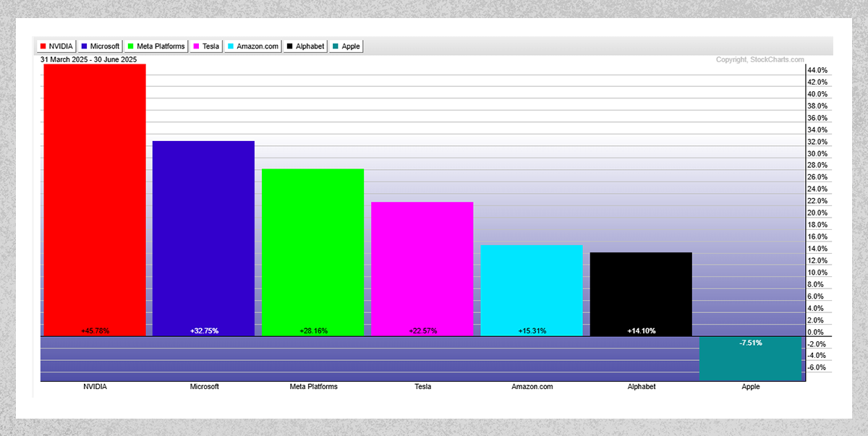Viewport: 868px width, 436px height.
Task: Toggle the Tesla legend button
Action: (x=206, y=46)
